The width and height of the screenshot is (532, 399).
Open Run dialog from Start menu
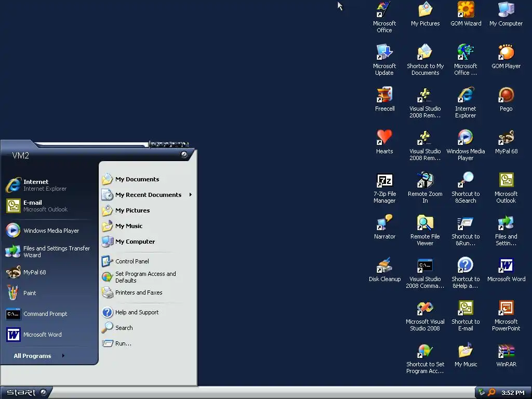(x=148, y=343)
